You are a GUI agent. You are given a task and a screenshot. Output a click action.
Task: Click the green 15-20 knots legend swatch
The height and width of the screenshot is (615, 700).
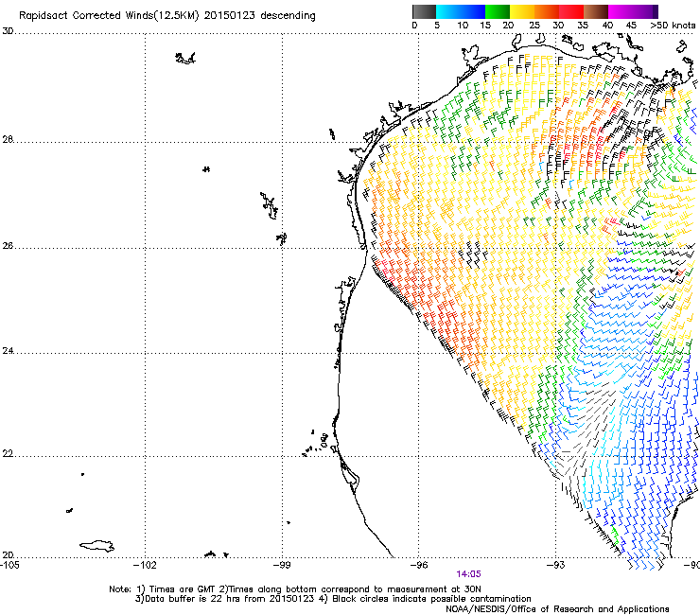coord(498,11)
